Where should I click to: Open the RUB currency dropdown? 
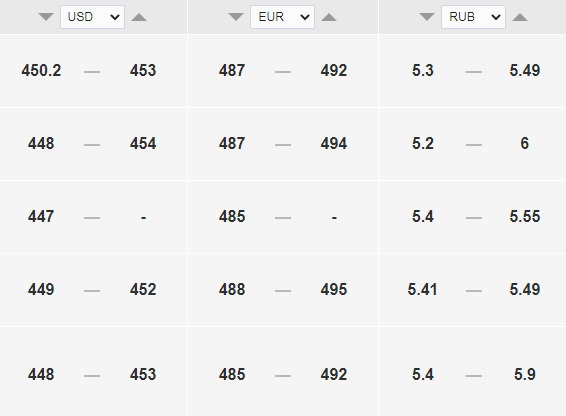tap(473, 17)
